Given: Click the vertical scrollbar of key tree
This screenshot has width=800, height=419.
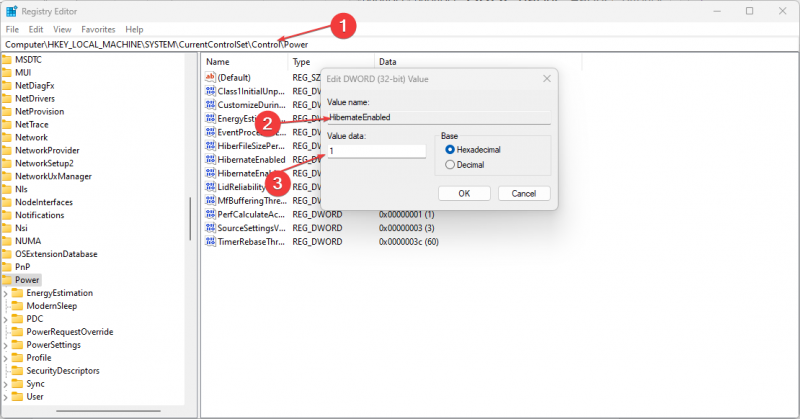Looking at the screenshot, I should pyautogui.click(x=191, y=219).
